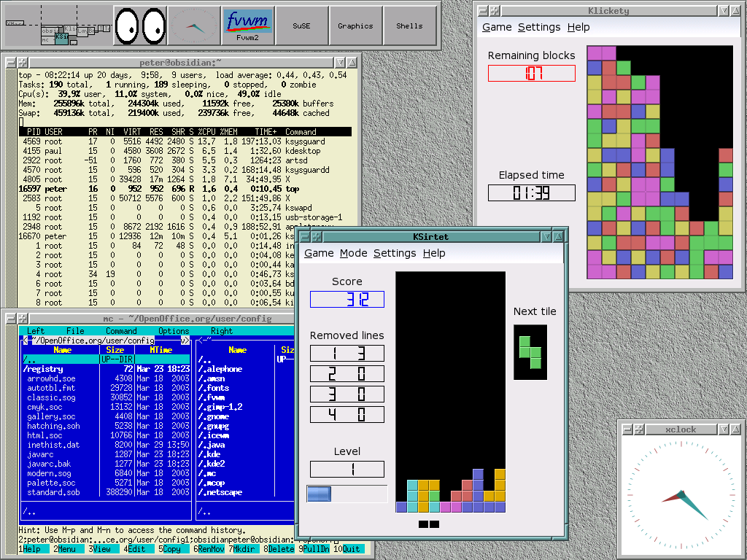Image resolution: width=747 pixels, height=560 pixels.
Task: Click the stick icon in KSirtet title bar
Action: (317, 237)
